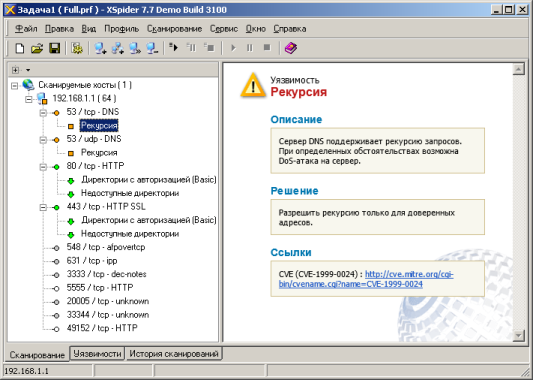Open the Профиль menu

point(121,29)
